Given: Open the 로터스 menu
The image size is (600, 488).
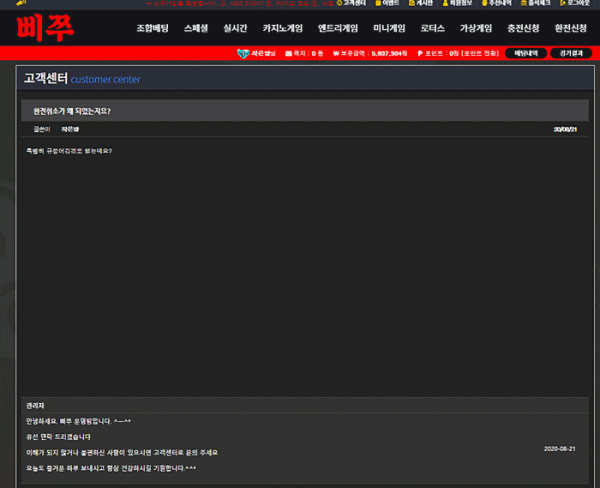Looking at the screenshot, I should click(432, 28).
